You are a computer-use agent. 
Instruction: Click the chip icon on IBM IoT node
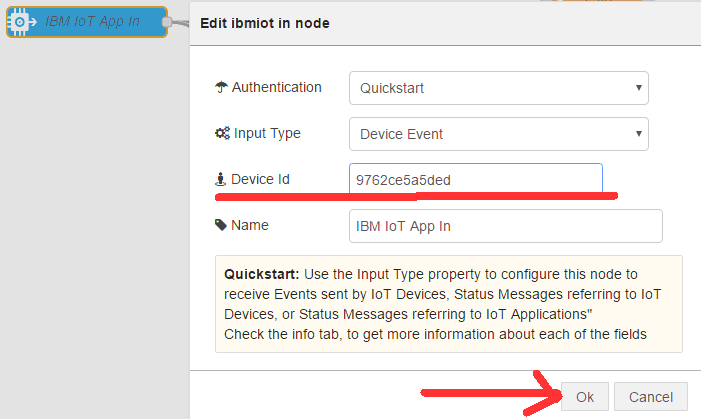click(19, 22)
